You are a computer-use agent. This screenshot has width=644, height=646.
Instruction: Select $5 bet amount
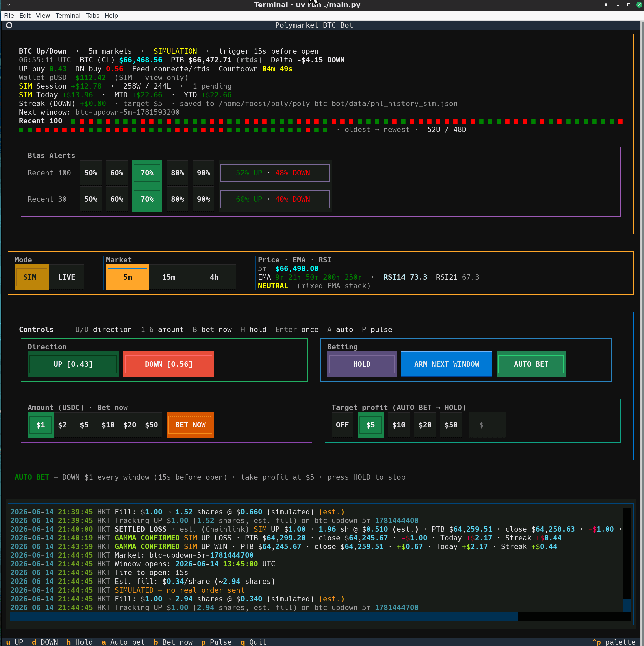pos(84,425)
